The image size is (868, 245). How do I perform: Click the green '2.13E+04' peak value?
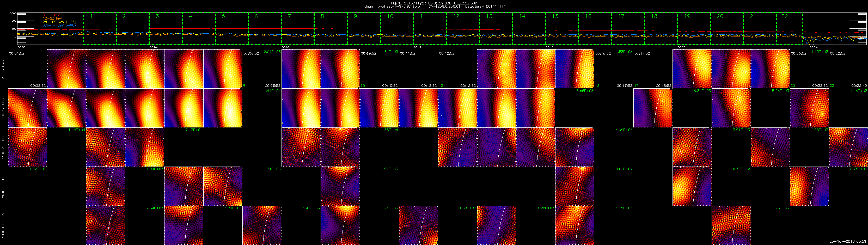click(194, 130)
